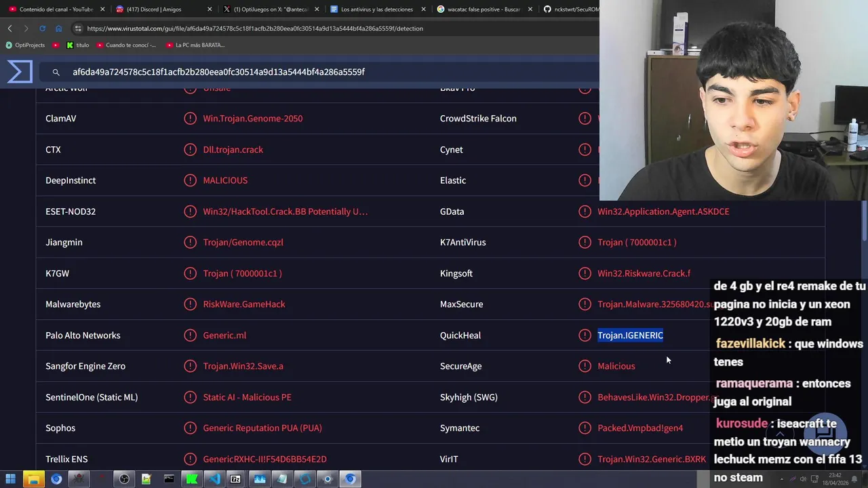The image size is (868, 488).
Task: Click the alert icon beside RiskWare.GameHack
Action: [191, 304]
